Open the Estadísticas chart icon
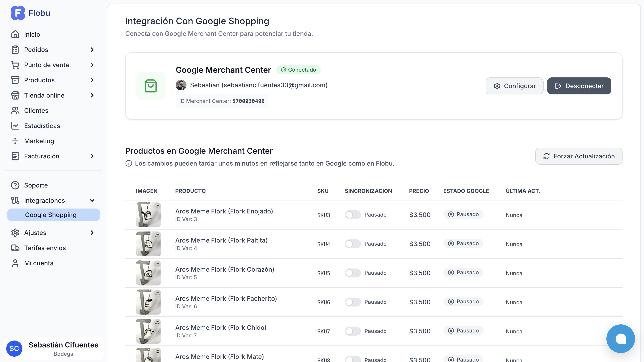This screenshot has height=362, width=644. pyautogui.click(x=15, y=126)
